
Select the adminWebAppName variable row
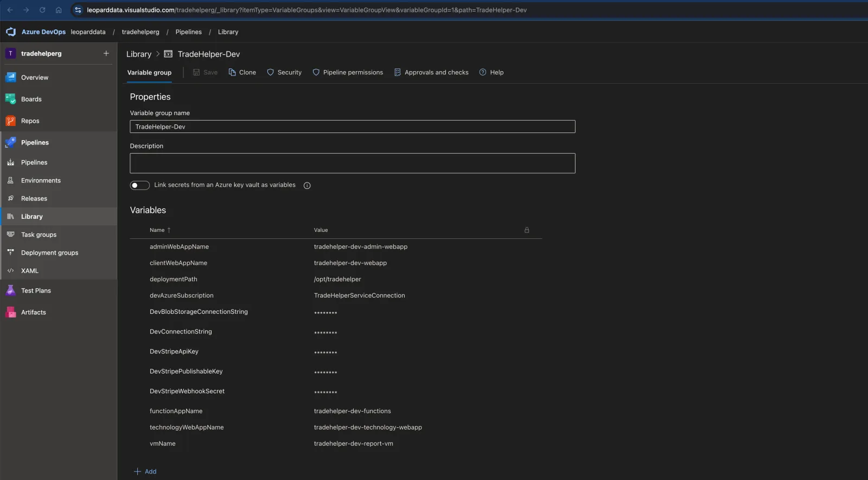[336, 247]
